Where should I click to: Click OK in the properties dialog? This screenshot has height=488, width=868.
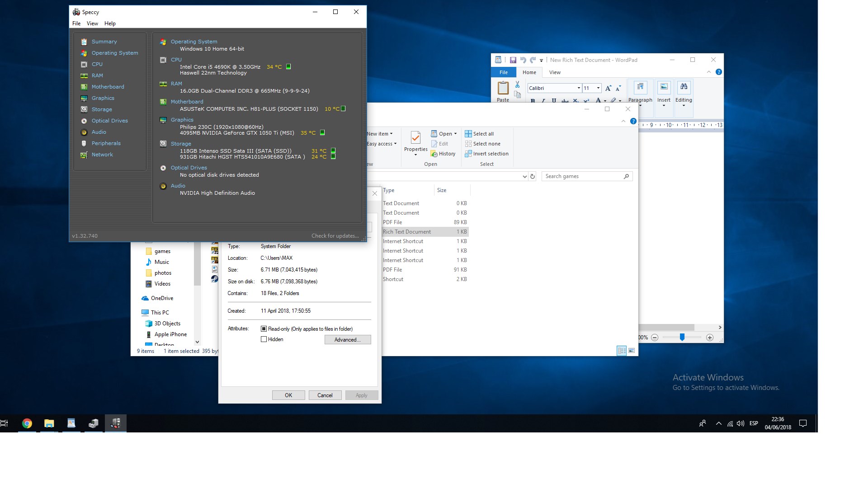288,395
